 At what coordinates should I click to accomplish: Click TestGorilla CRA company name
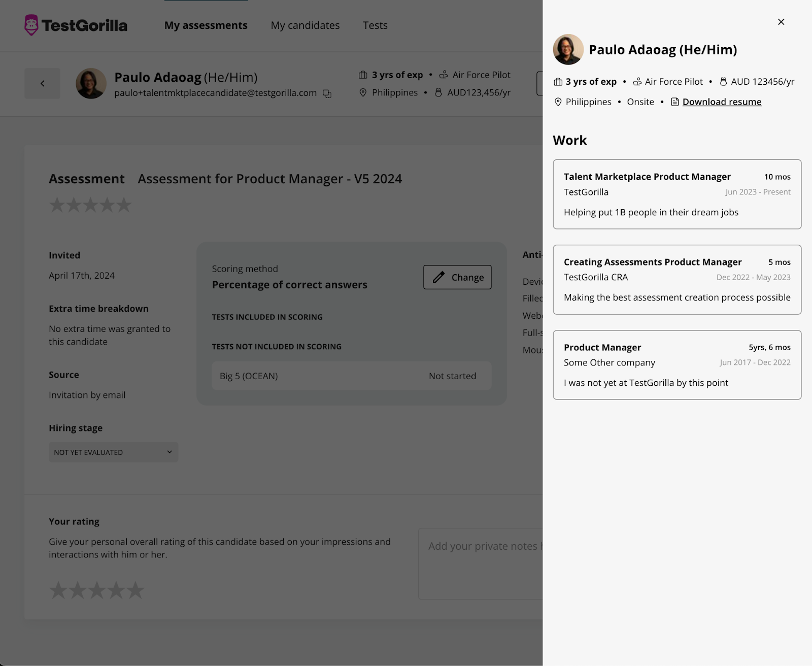click(596, 277)
